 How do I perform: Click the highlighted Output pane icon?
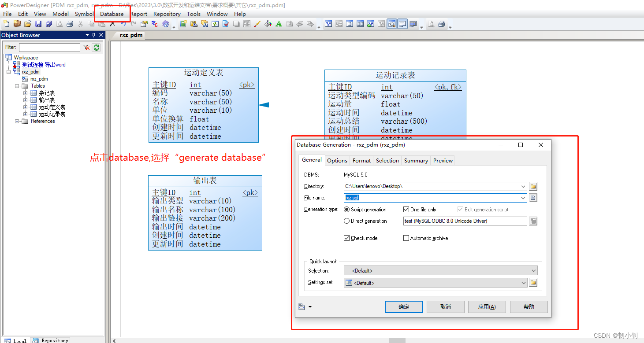pyautogui.click(x=402, y=24)
